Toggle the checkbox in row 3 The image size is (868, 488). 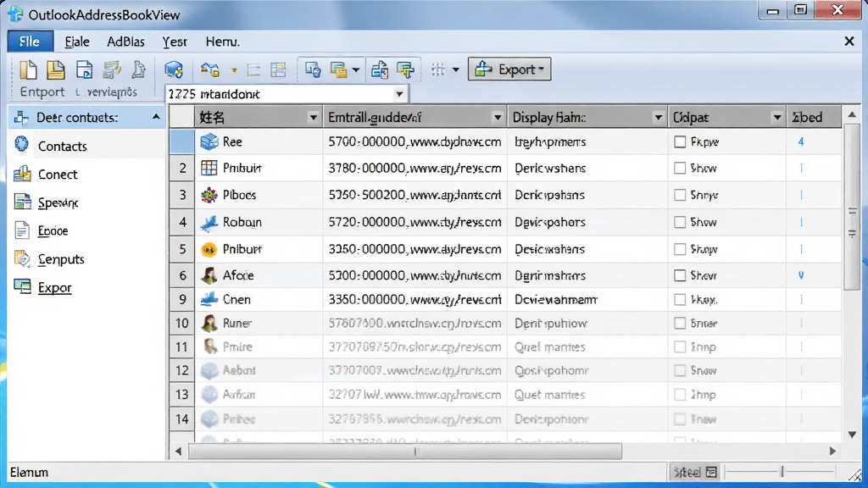680,196
